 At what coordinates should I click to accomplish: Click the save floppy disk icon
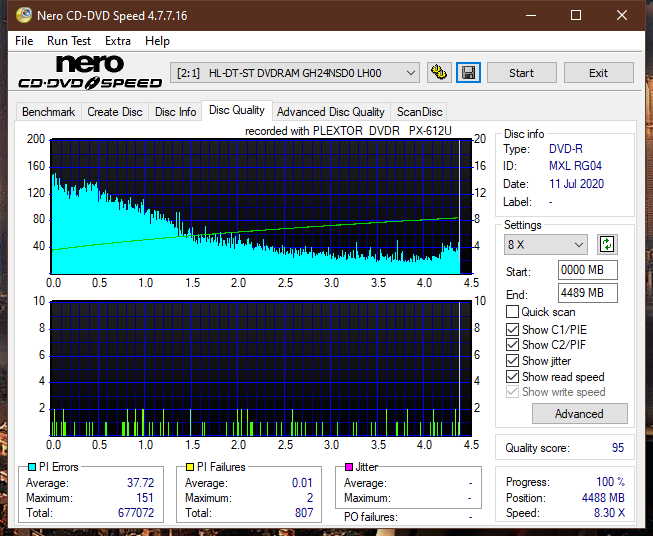click(x=468, y=73)
